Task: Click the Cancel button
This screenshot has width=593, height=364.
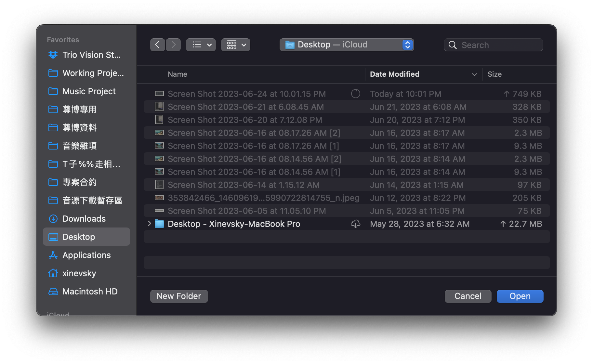Action: (468, 296)
